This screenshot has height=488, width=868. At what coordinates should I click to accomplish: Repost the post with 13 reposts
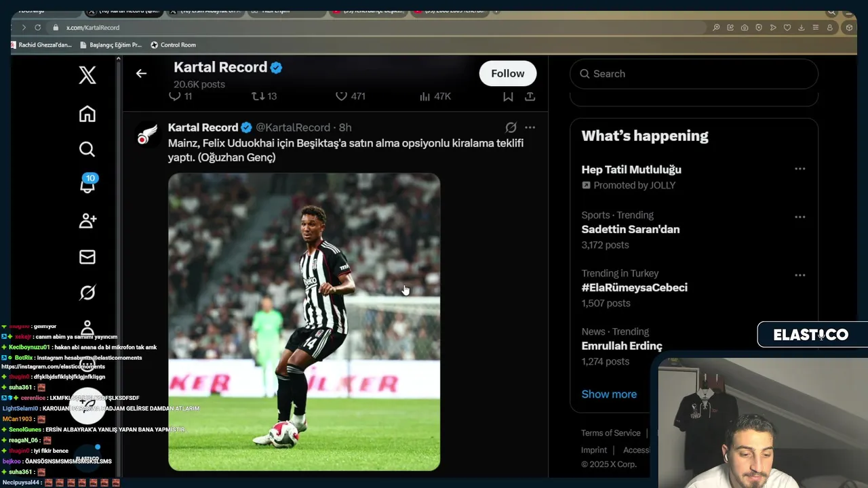click(264, 96)
